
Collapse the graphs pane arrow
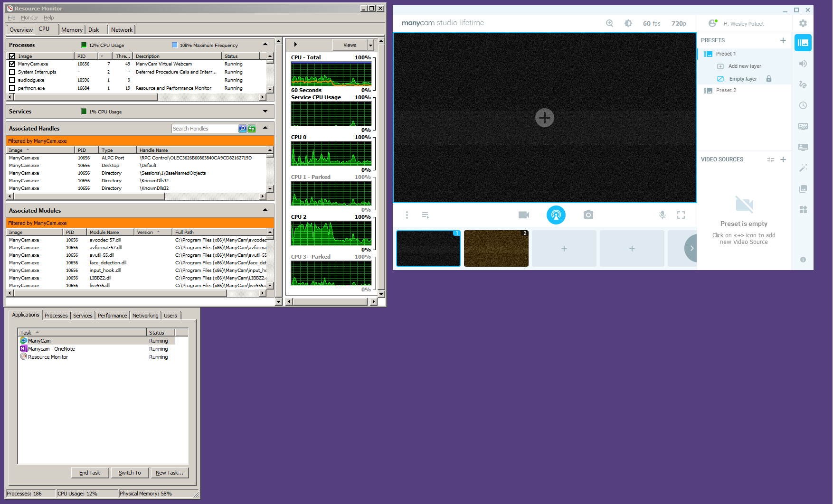coord(295,45)
